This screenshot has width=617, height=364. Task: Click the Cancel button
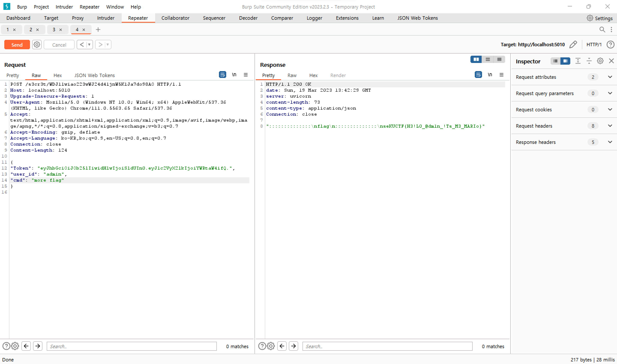click(x=59, y=45)
